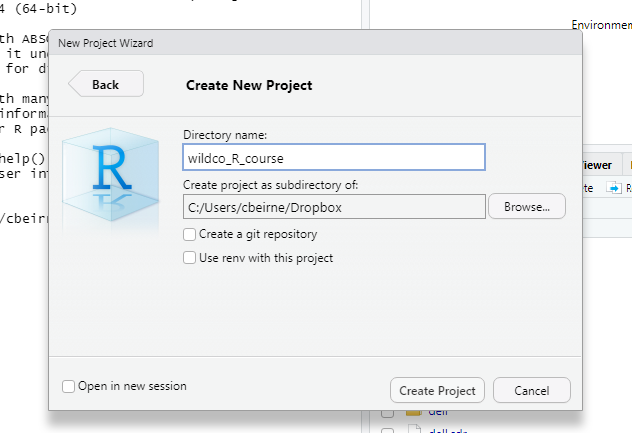Enable Create a git repository checkbox
The image size is (632, 433).
pos(189,234)
